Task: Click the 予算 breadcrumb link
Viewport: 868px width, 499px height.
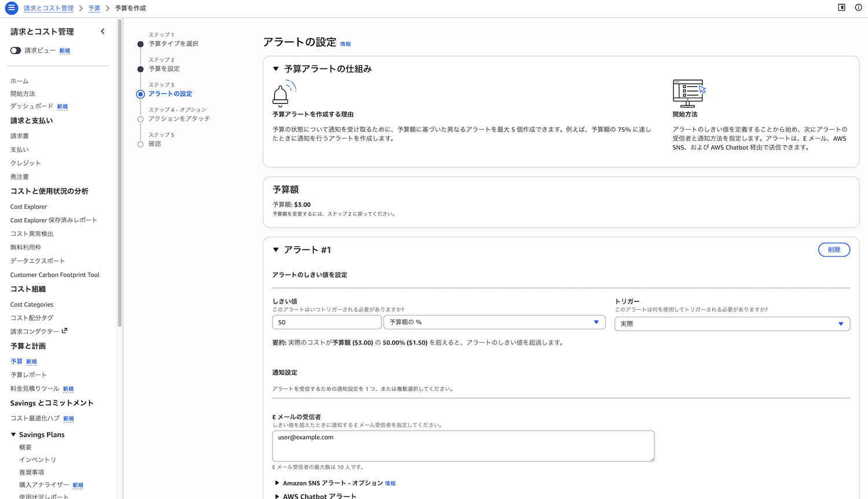Action: [x=94, y=8]
